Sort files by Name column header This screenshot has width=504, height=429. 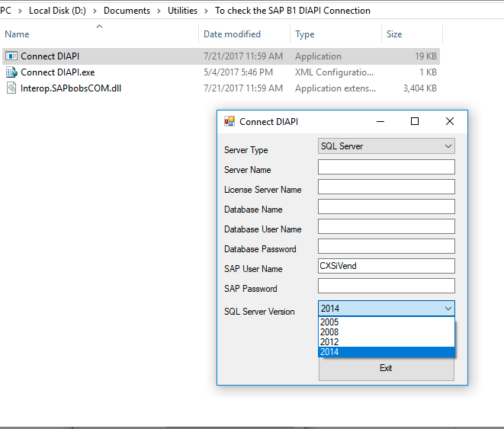click(17, 34)
